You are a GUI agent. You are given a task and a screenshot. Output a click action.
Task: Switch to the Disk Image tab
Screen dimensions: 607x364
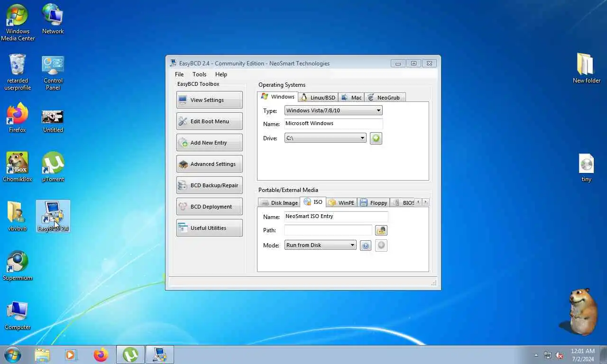(279, 203)
